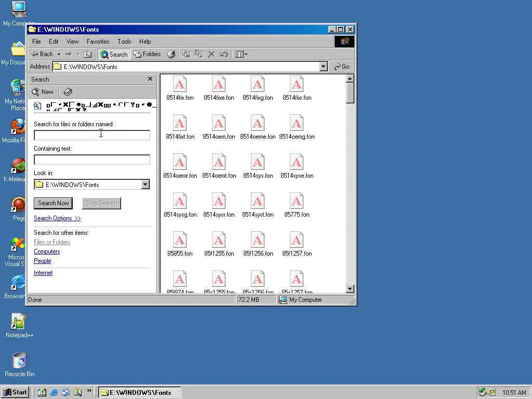
Task: Open the Tools menu
Action: coord(124,42)
